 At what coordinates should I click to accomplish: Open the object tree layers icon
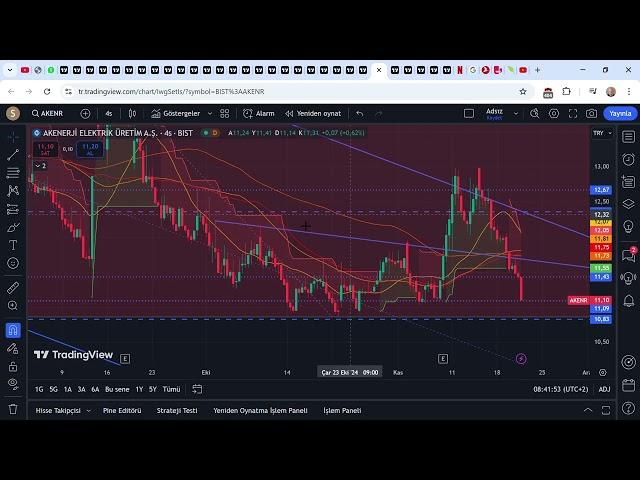(629, 204)
